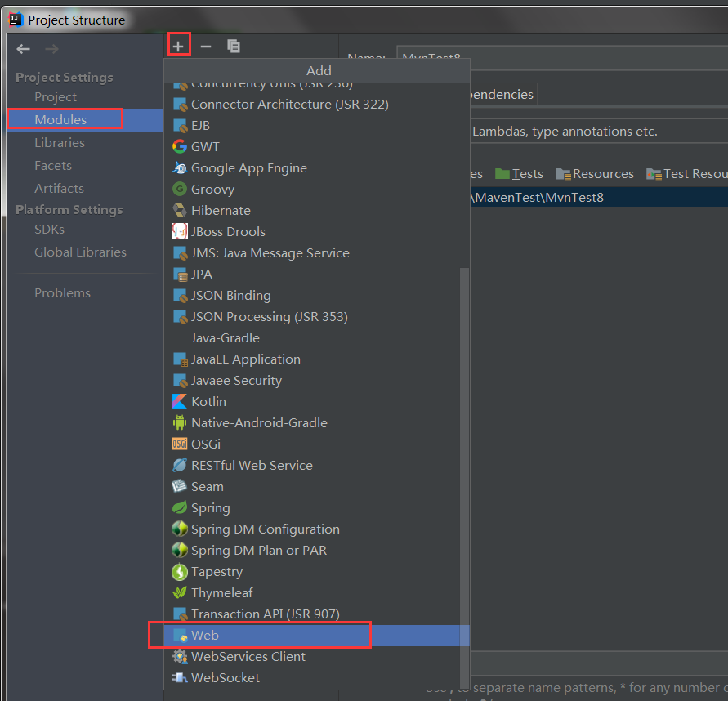Screen dimensions: 728x701
Task: Open SDKs platform settings
Action: coord(49,230)
